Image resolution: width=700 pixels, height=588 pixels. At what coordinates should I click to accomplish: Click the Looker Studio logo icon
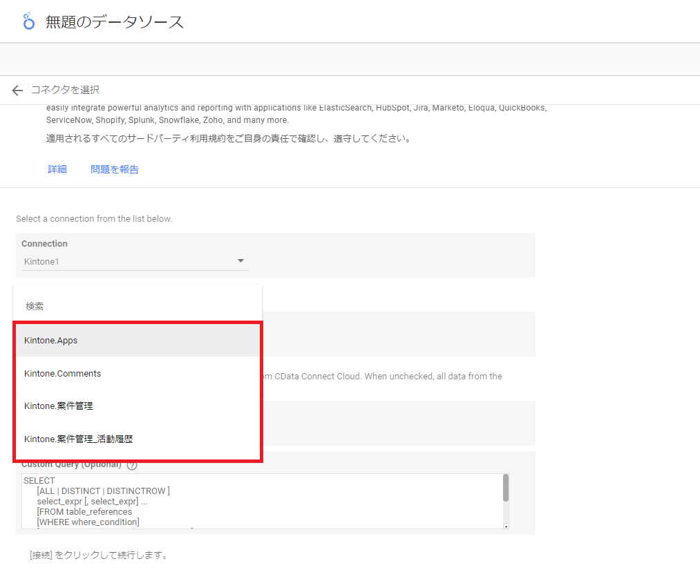(x=28, y=21)
